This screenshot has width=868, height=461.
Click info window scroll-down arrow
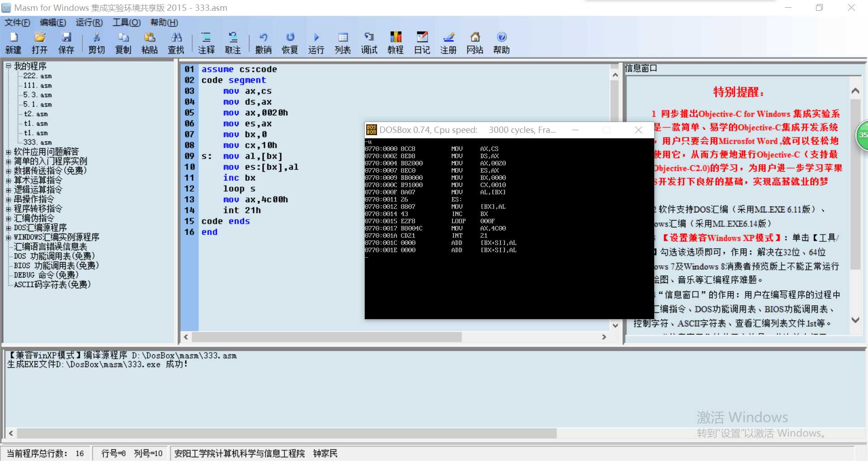coord(855,320)
